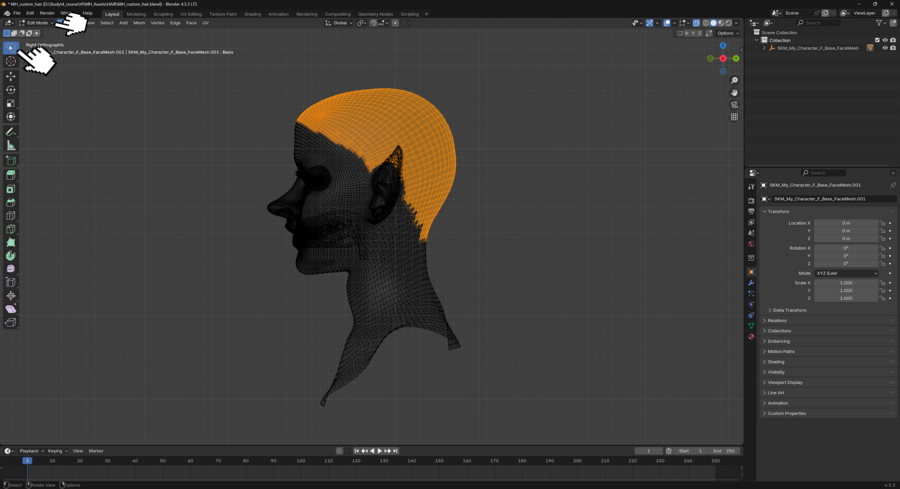Expand the Delta Transform panel
900x489 pixels.
(x=789, y=310)
